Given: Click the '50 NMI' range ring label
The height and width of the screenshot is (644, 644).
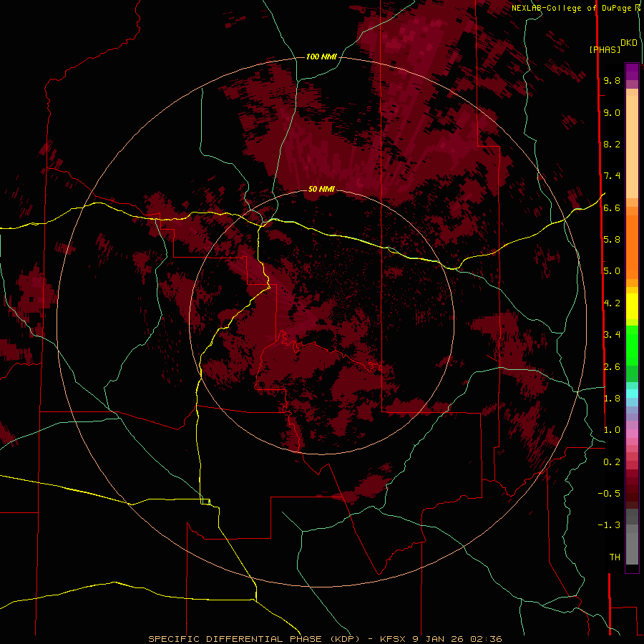Looking at the screenshot, I should 321,189.
